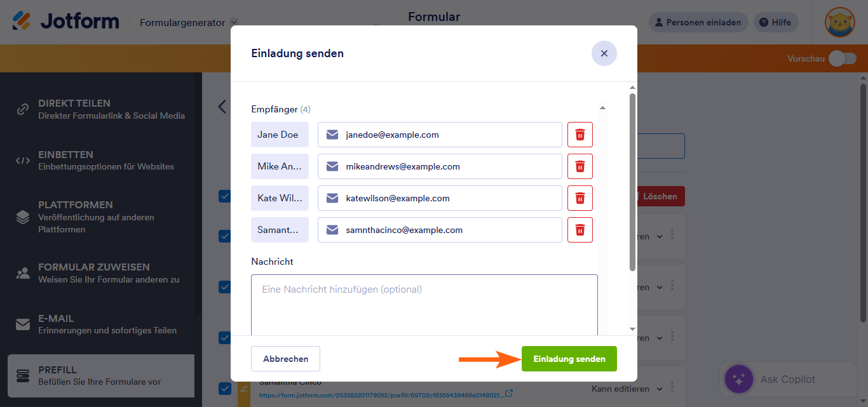Viewport: 868px width, 407px height.
Task: Delete recipient samnthacinco@example.com
Action: point(580,230)
